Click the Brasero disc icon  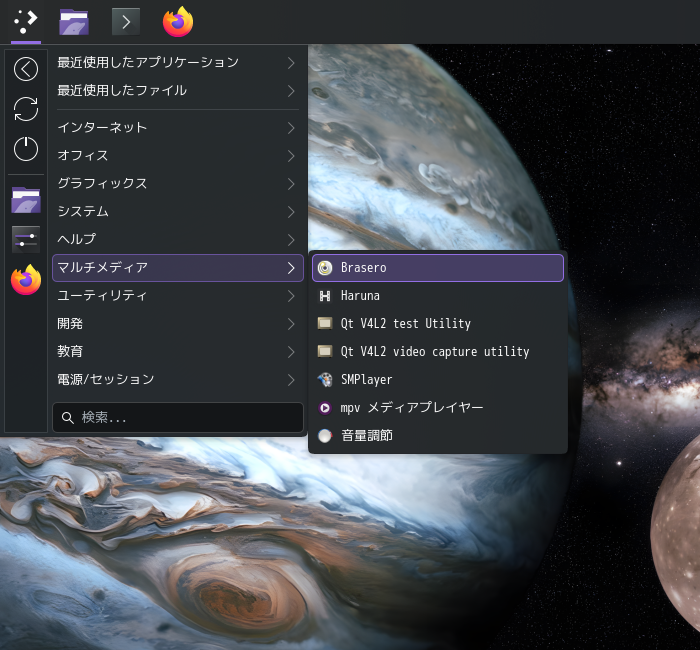(x=325, y=268)
